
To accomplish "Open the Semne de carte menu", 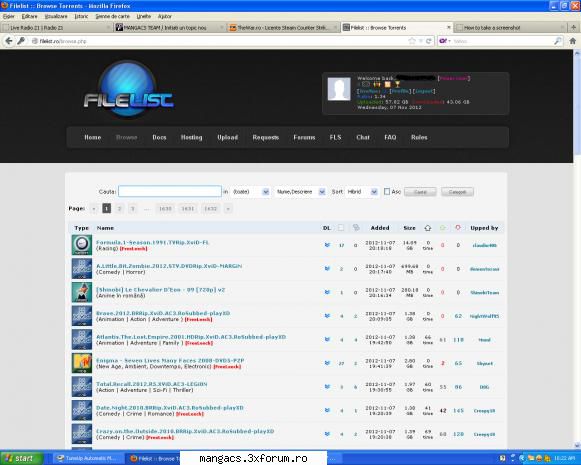I will pyautogui.click(x=113, y=16).
